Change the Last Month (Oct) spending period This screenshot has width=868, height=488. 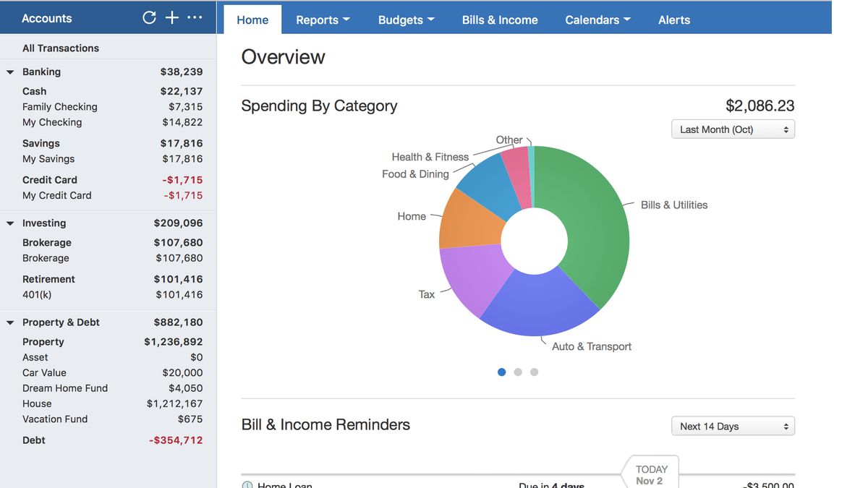coord(733,129)
